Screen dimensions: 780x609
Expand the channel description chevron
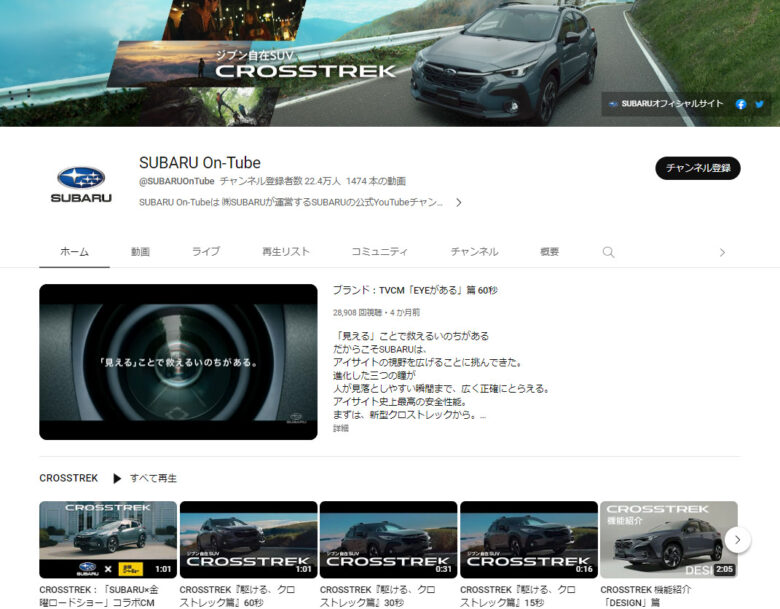(x=459, y=203)
